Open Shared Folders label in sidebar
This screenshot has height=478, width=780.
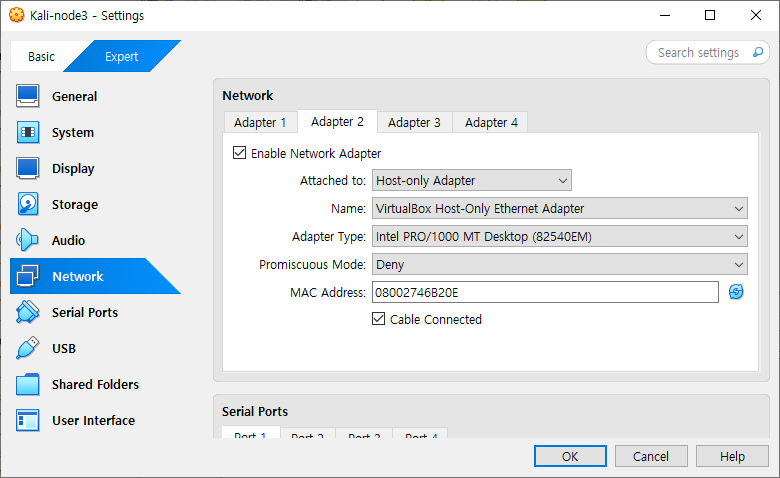[x=96, y=384]
